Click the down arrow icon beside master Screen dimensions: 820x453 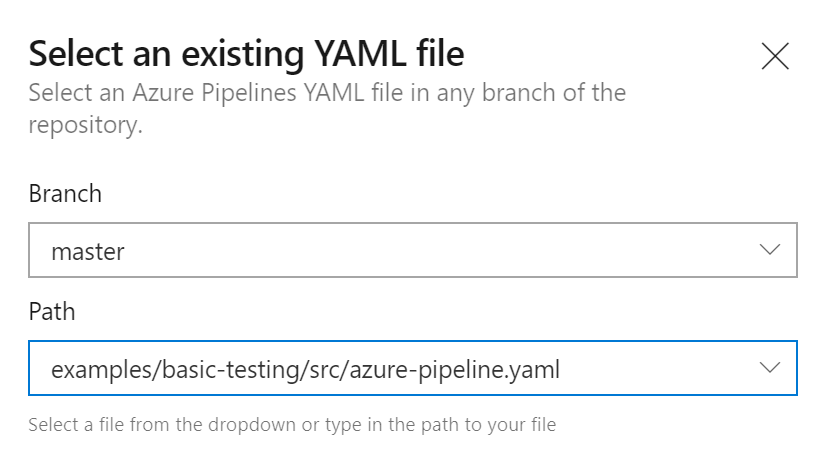pos(769,249)
